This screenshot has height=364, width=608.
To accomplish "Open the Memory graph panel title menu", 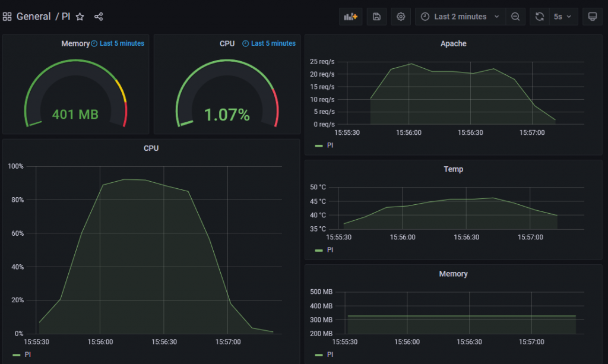I will point(453,274).
